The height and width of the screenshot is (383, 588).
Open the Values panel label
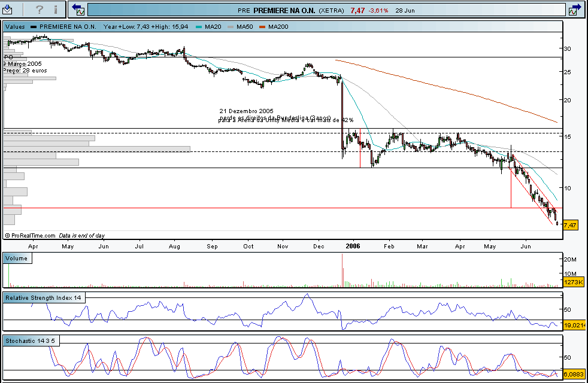15,27
